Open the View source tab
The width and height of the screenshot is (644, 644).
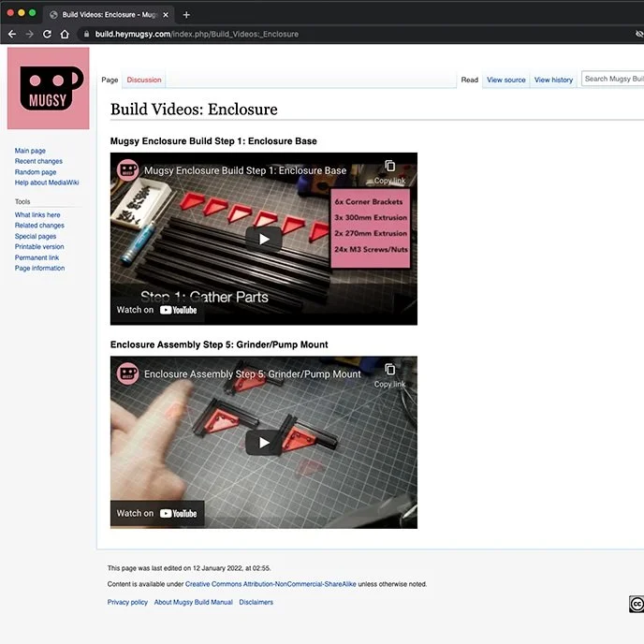pyautogui.click(x=506, y=80)
